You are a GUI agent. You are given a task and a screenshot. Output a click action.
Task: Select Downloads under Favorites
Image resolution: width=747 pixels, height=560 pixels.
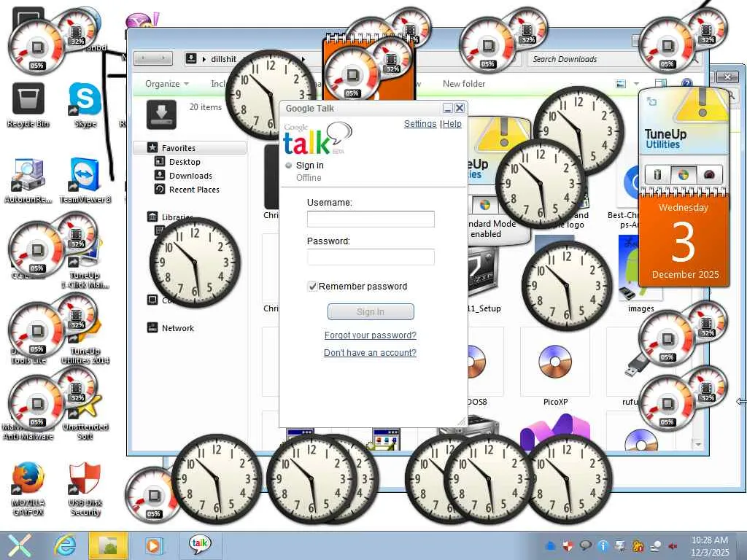pyautogui.click(x=190, y=176)
